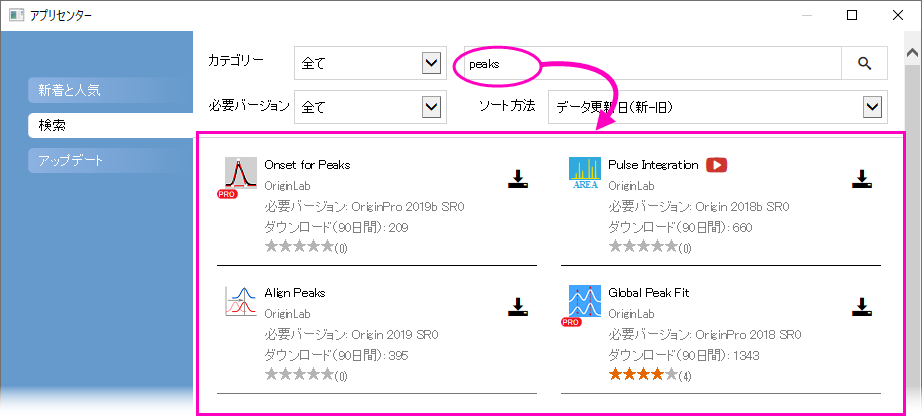Open the アップデート tab
Screen dimensions: 922x416
coord(111,160)
